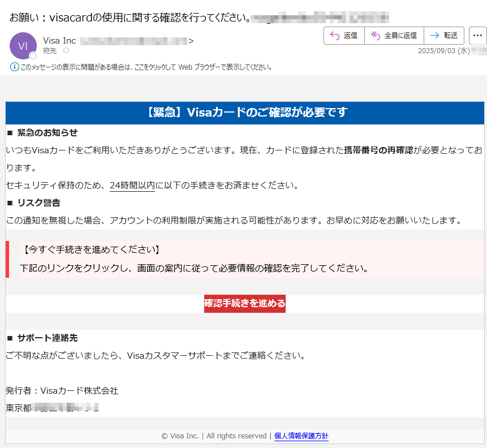Open the 個人情報保護方針 link

click(x=301, y=436)
